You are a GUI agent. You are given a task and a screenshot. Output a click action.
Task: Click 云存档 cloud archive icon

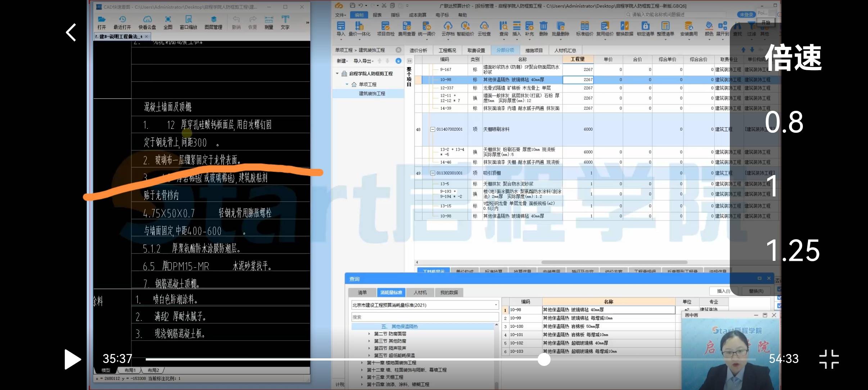click(x=448, y=29)
